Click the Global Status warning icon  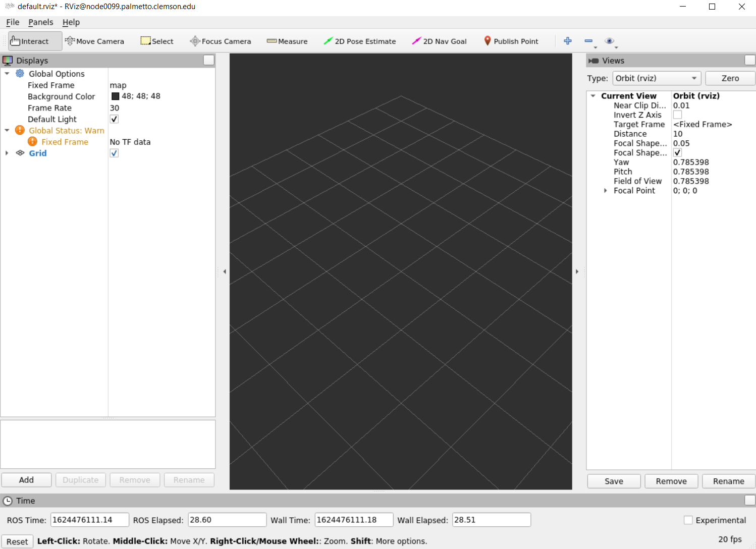coord(20,130)
